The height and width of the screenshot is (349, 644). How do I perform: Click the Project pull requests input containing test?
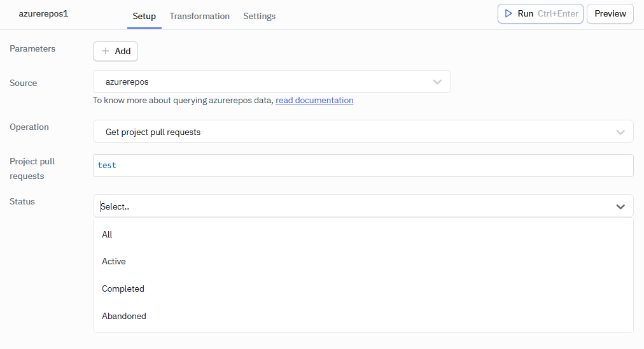pyautogui.click(x=363, y=166)
